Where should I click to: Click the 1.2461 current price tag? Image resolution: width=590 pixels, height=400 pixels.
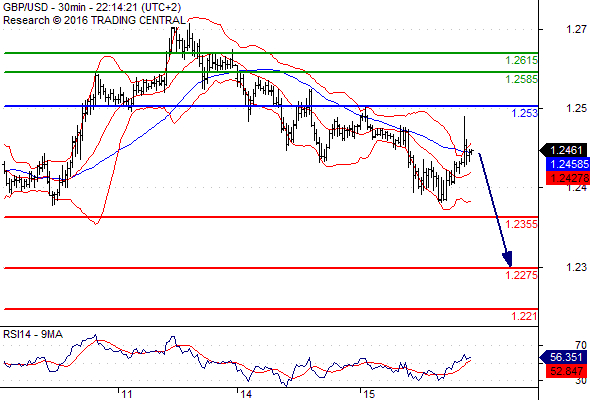click(564, 150)
